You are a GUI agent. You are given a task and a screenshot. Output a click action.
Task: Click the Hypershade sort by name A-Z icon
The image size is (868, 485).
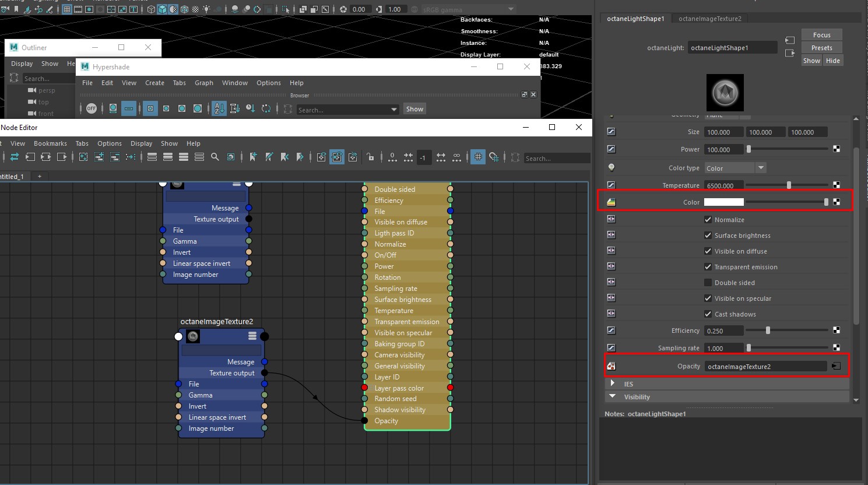click(219, 108)
